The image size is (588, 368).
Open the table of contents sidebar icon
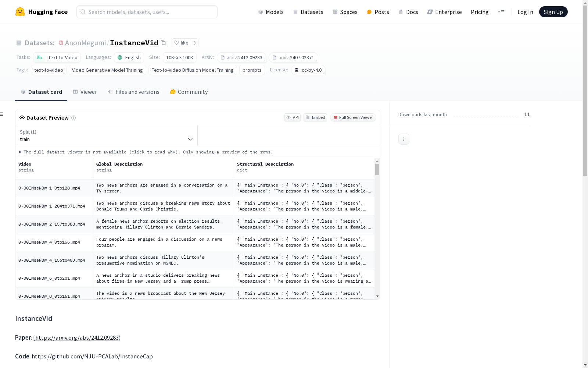[2, 114]
